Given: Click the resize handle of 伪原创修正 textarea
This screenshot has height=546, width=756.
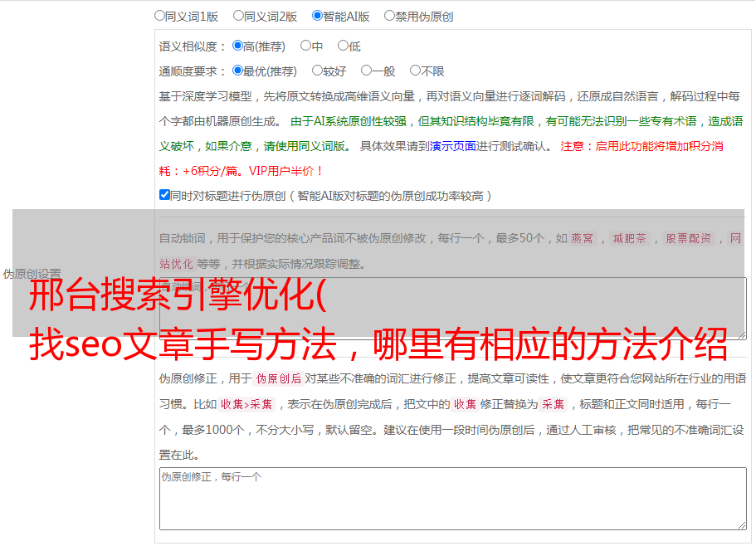Looking at the screenshot, I should [741, 524].
